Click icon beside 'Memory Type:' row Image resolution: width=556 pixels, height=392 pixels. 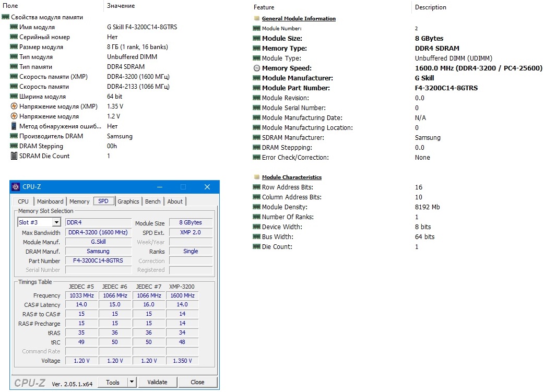257,48
